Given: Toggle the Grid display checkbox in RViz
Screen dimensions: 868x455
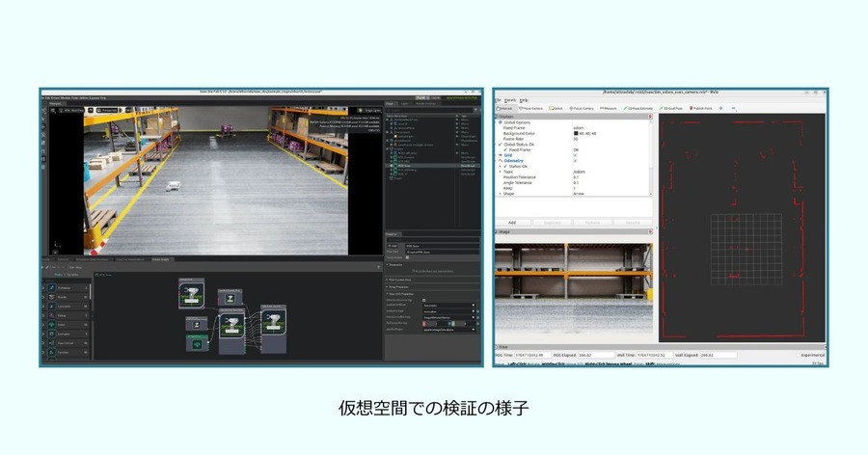Looking at the screenshot, I should click(575, 155).
